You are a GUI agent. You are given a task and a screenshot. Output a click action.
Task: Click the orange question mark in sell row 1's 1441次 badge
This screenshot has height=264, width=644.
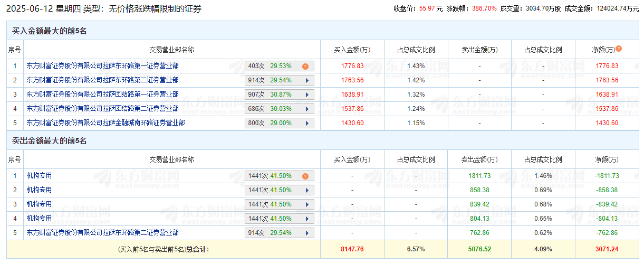coord(305,176)
